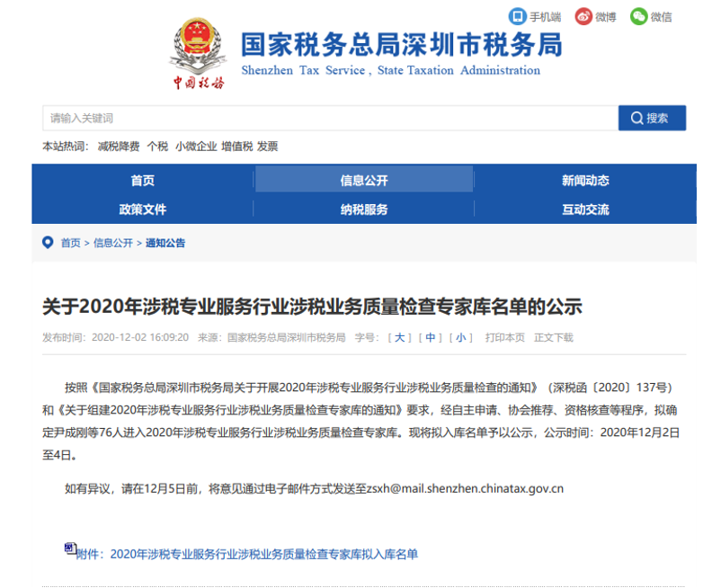721x588 pixels.
Task: Click 打印本页 to print the page
Action: click(505, 337)
